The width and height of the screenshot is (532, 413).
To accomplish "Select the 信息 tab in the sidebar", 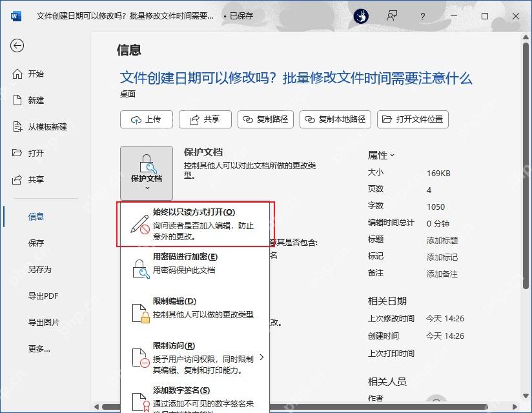I will point(36,216).
